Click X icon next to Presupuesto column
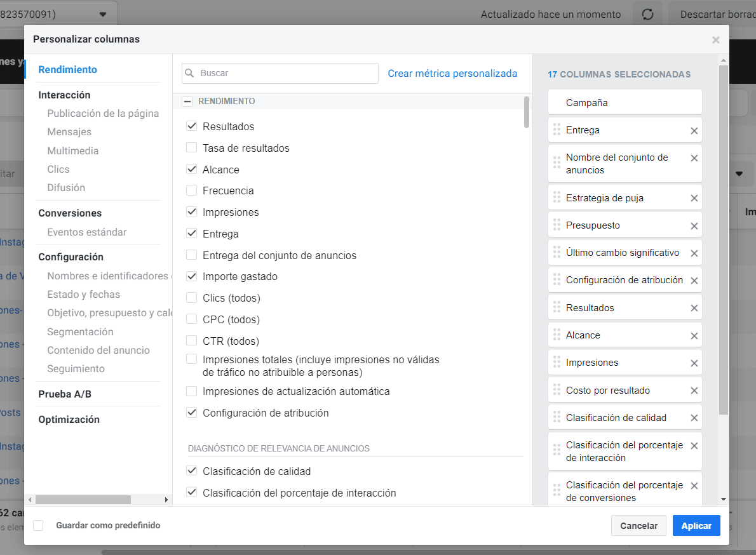Viewport: 756px width, 555px height. [694, 226]
